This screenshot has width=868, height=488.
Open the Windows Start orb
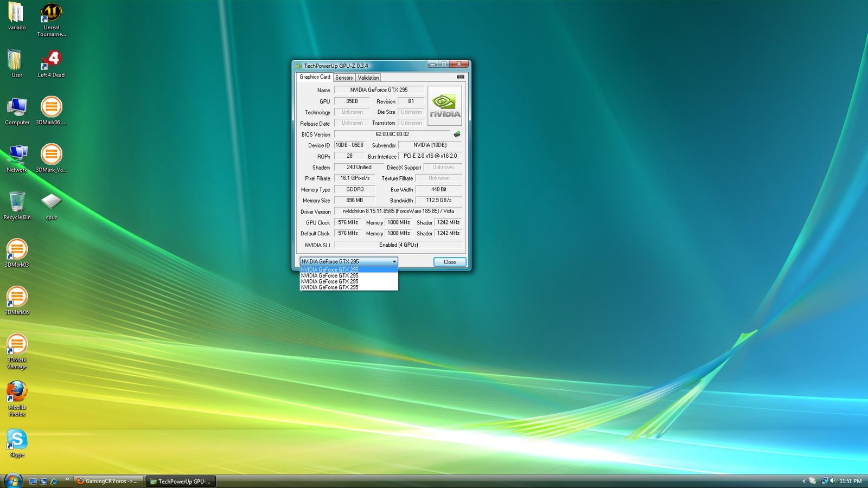point(13,480)
